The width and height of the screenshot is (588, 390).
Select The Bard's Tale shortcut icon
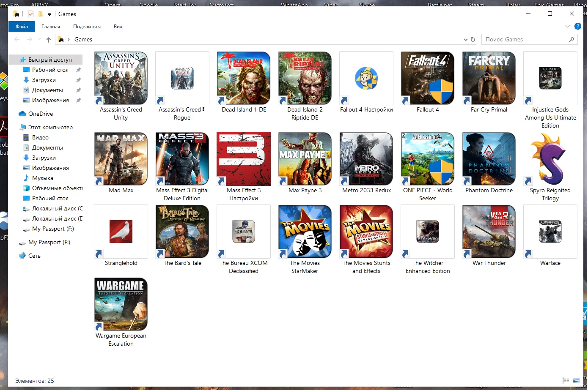(x=182, y=232)
